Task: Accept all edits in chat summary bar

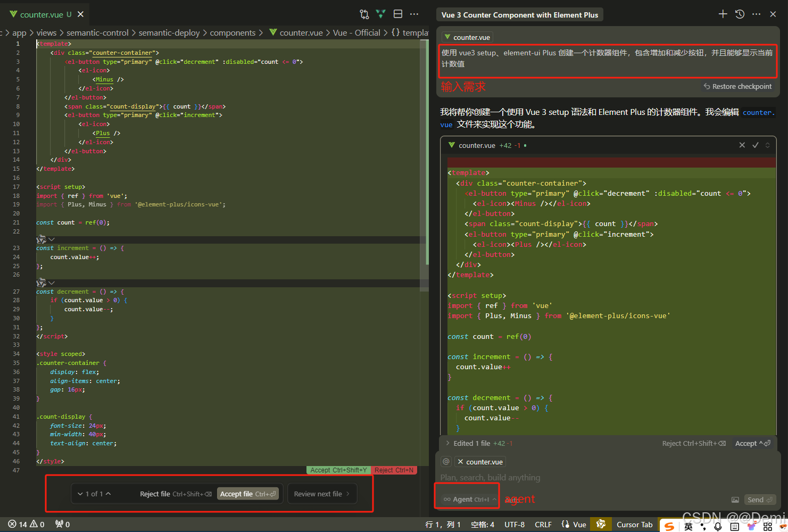Action: tap(752, 443)
